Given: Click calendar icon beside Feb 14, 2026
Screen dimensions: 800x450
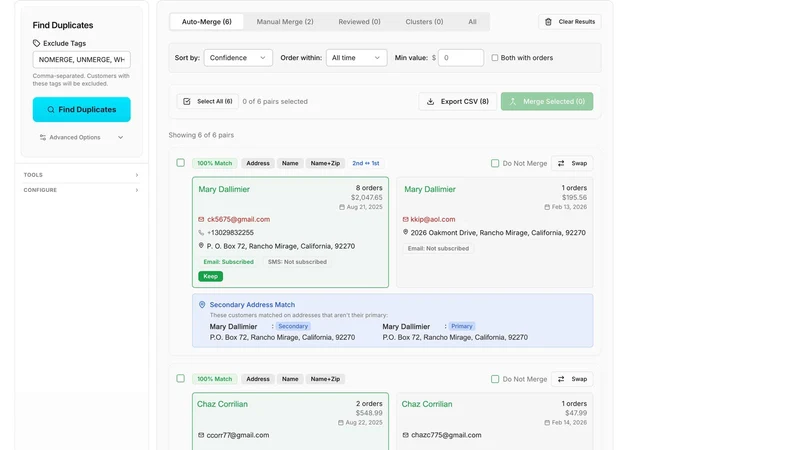Looking at the screenshot, I should (x=547, y=423).
